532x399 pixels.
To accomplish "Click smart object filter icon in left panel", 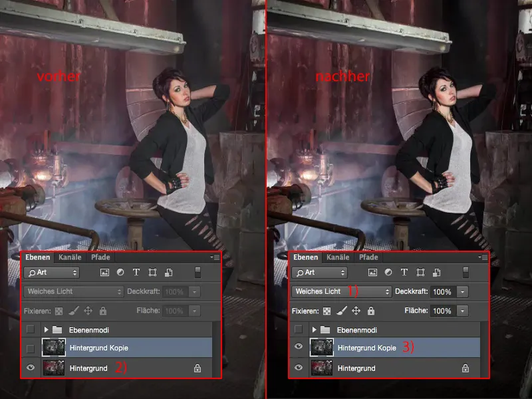I will (x=169, y=273).
